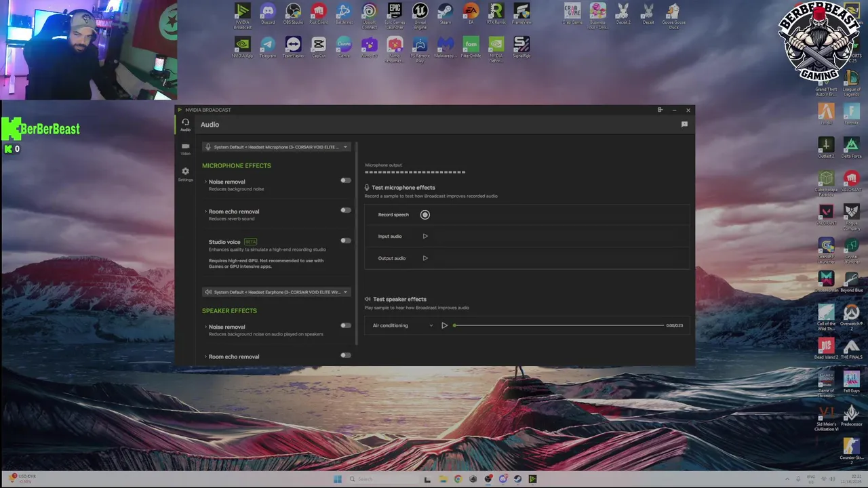Screen dimensions: 868x488
Task: Expand microphone Room echo removal chevron
Action: coord(205,211)
